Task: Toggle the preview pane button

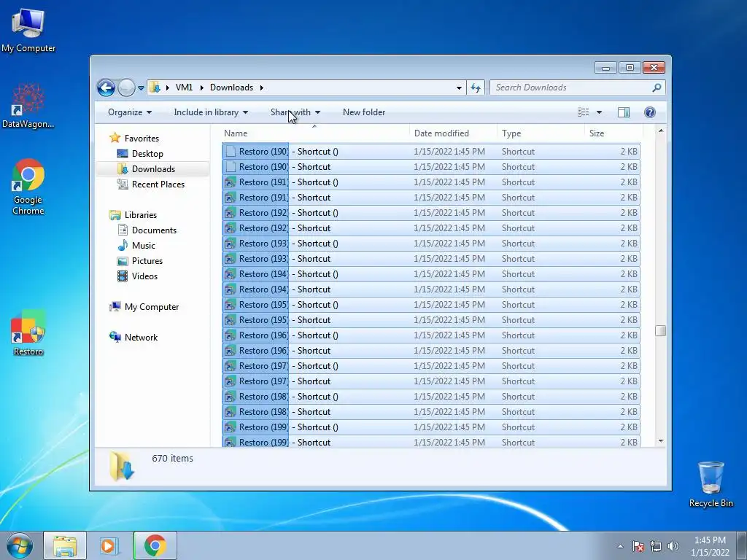Action: pyautogui.click(x=624, y=112)
